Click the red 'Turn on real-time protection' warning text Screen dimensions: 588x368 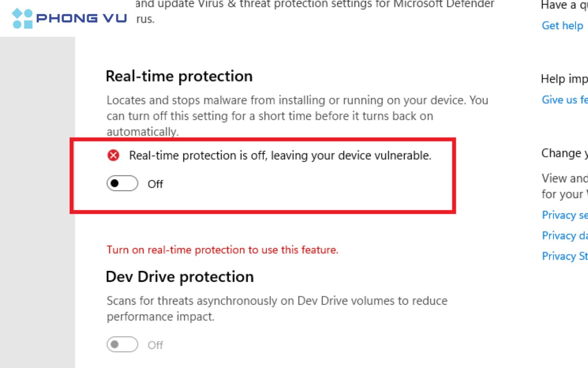point(222,249)
